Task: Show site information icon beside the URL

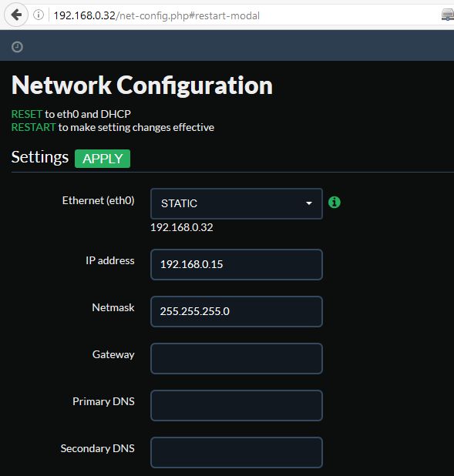Action: [39, 15]
